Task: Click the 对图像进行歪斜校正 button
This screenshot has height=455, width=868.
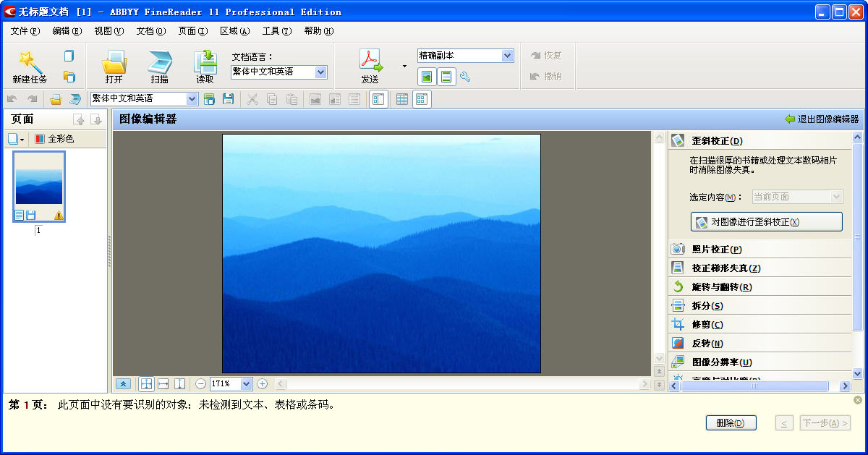Action: [766, 221]
